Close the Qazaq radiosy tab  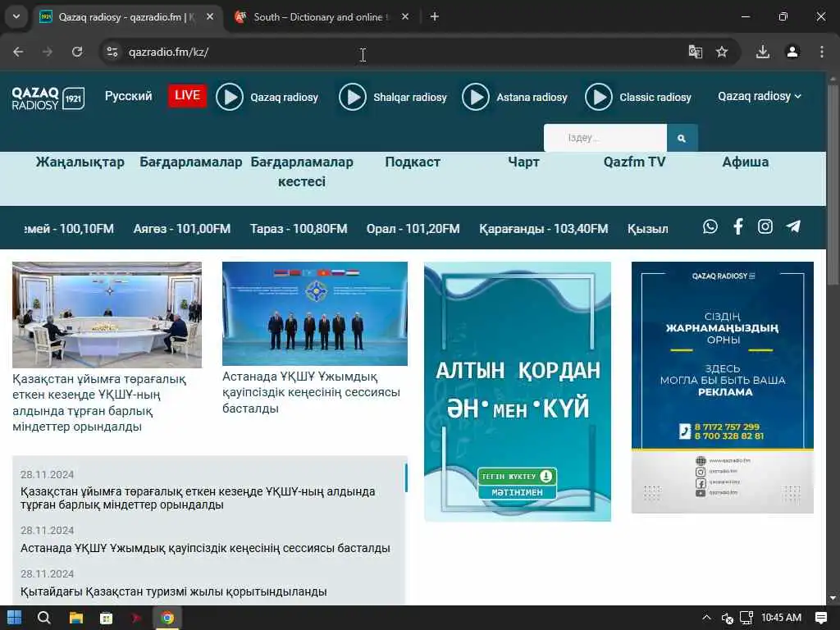click(x=210, y=17)
